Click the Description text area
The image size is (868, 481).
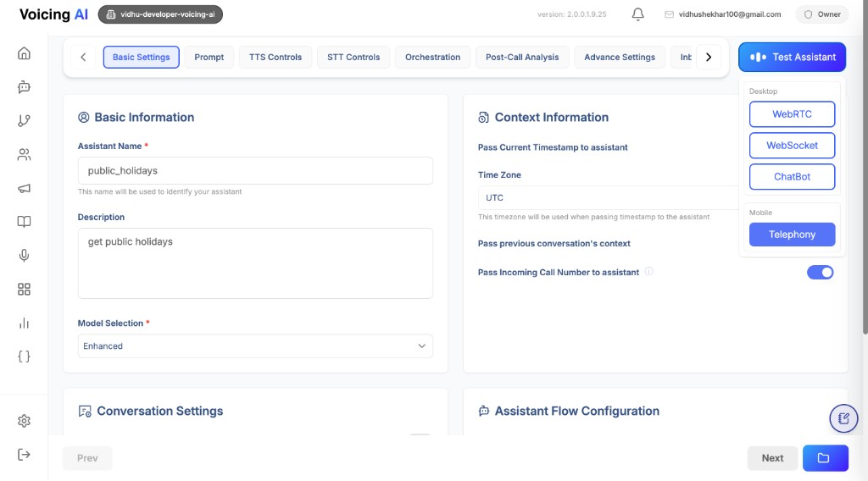pyautogui.click(x=255, y=263)
